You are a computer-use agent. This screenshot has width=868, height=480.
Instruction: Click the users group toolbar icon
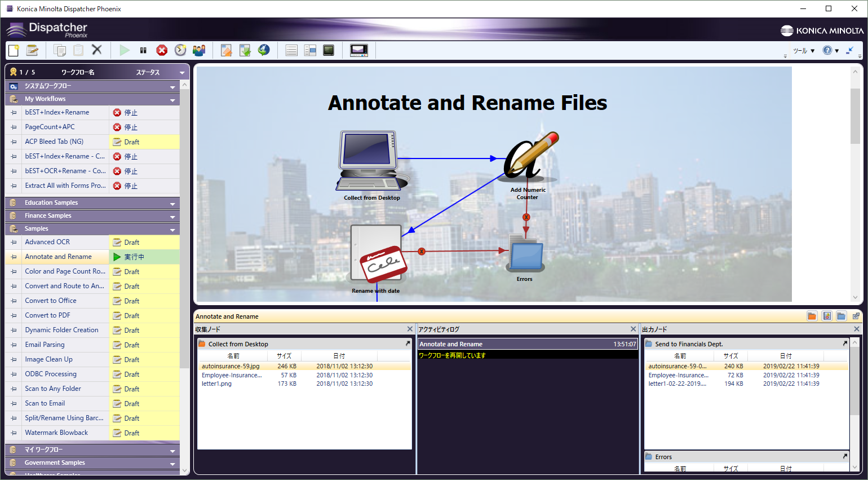[x=199, y=50]
